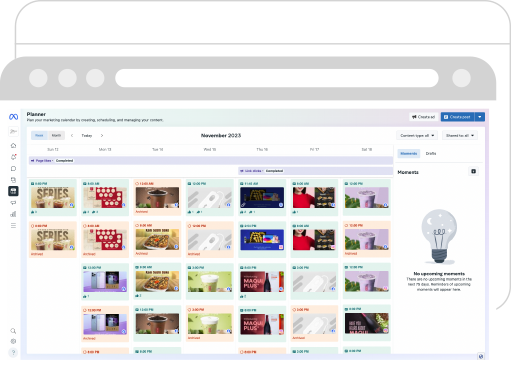Click the Create ad button

pos(423,117)
